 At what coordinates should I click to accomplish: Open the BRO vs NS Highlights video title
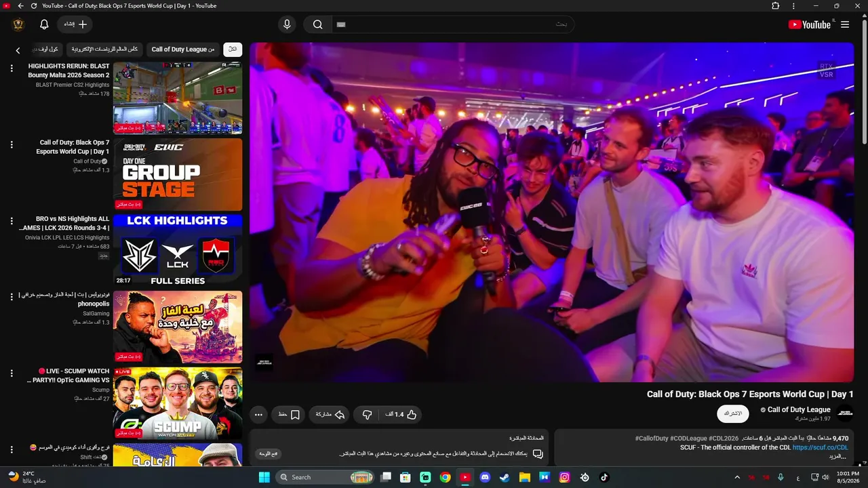point(64,224)
